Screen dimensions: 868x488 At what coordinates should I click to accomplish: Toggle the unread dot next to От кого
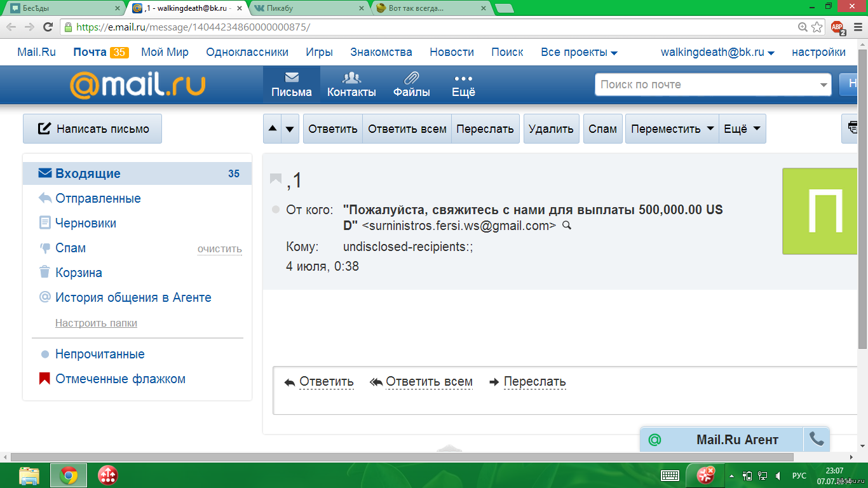point(276,210)
